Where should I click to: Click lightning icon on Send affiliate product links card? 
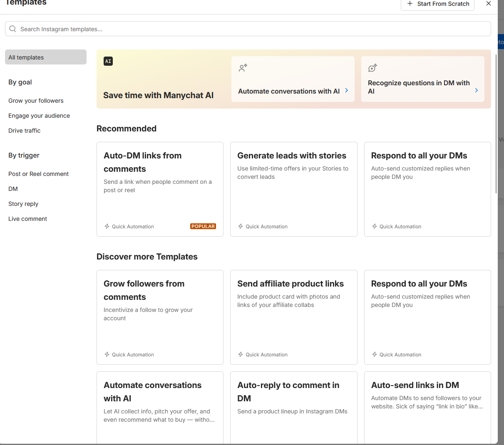[241, 354]
